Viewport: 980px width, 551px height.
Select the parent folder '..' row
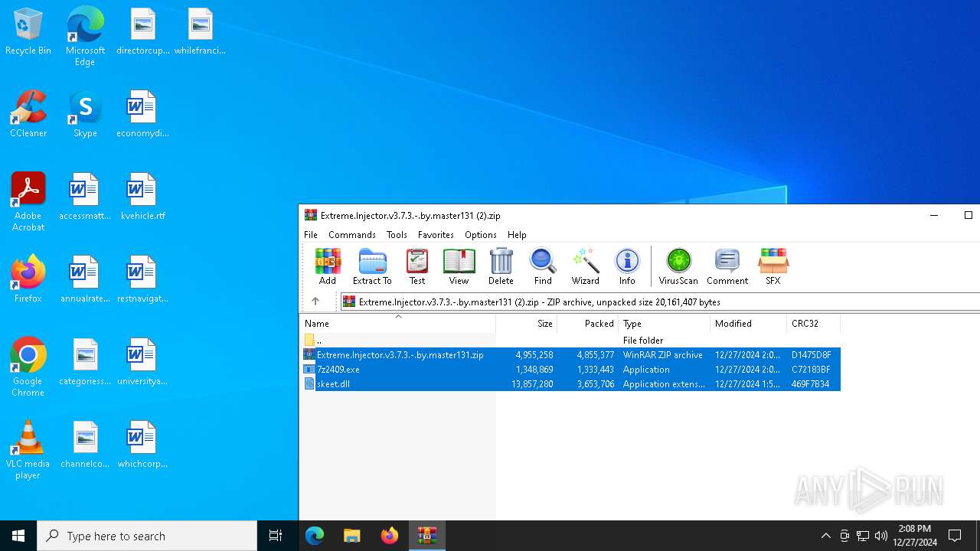click(x=570, y=340)
